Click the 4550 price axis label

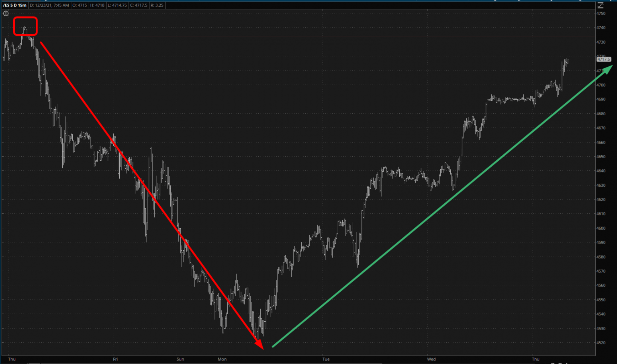coord(601,300)
